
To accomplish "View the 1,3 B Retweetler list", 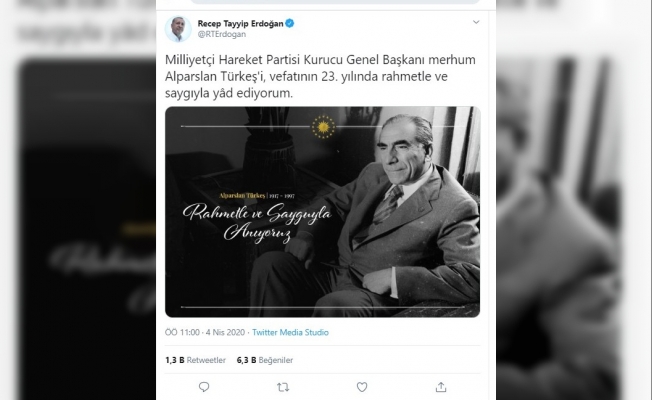I will point(195,360).
